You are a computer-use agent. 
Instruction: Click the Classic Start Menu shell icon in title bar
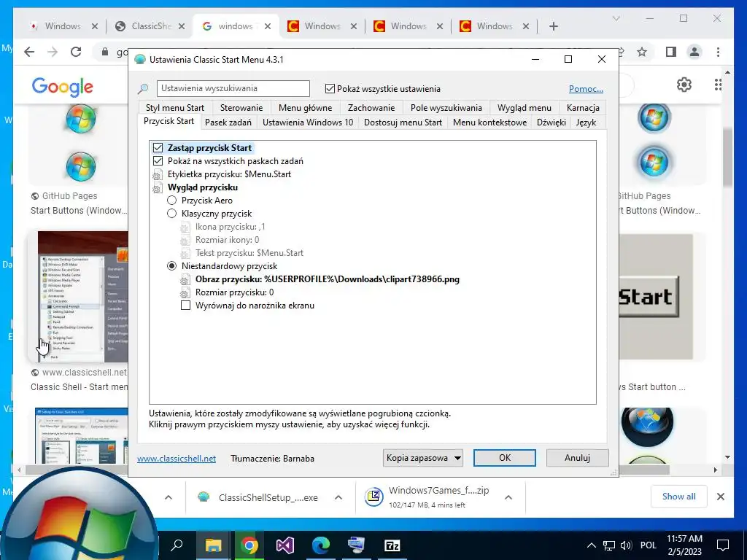click(139, 60)
